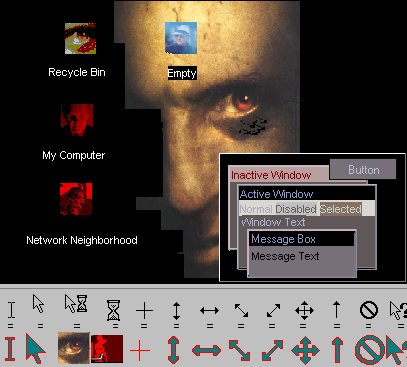Open the Normal menu item

pyautogui.click(x=256, y=209)
